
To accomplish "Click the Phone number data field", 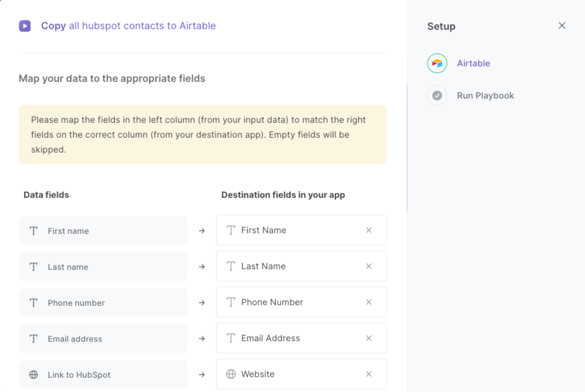I will coord(103,303).
